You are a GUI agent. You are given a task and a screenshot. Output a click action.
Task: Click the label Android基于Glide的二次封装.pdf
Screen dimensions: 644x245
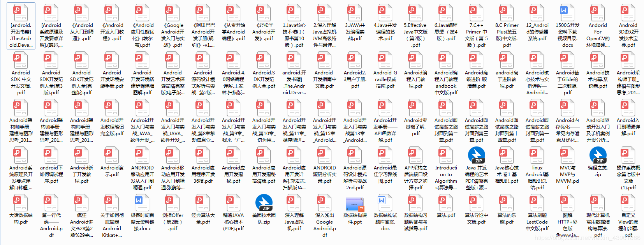(568, 83)
